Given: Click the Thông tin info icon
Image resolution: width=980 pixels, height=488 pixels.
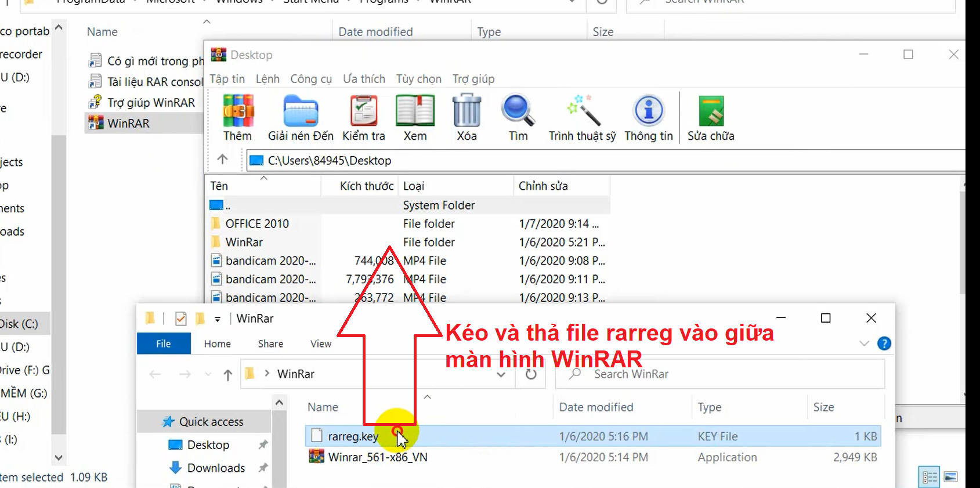Looking at the screenshot, I should pos(649,111).
